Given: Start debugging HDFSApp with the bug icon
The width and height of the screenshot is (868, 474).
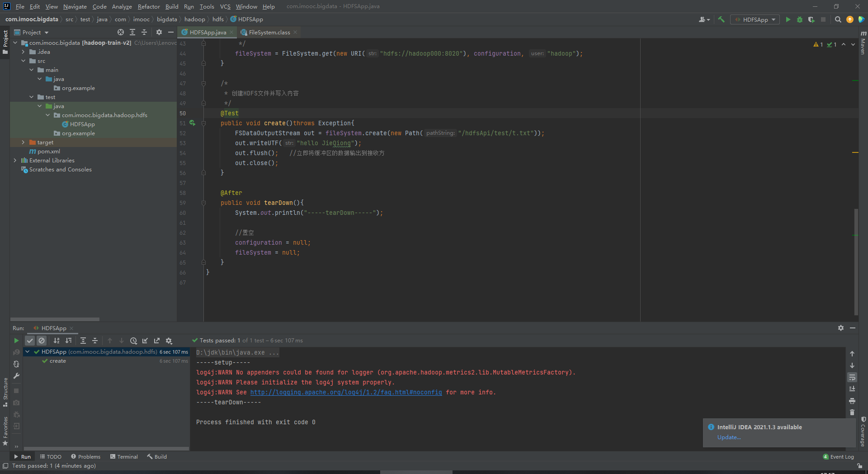Looking at the screenshot, I should click(x=800, y=19).
